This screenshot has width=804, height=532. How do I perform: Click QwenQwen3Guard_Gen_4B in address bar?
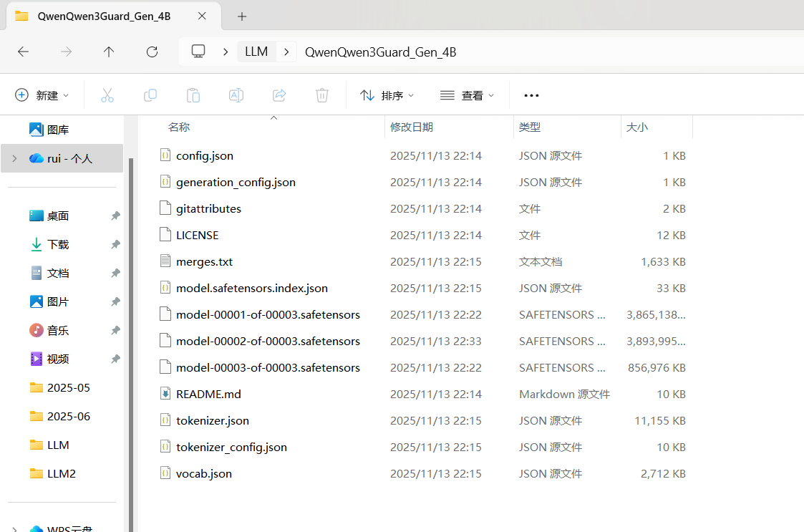tap(380, 52)
